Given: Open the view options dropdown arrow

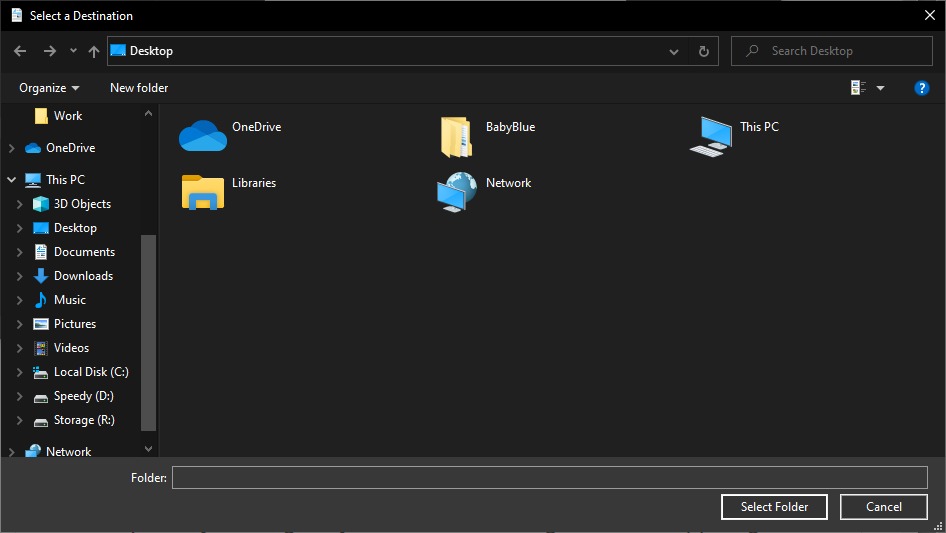Looking at the screenshot, I should pos(880,88).
